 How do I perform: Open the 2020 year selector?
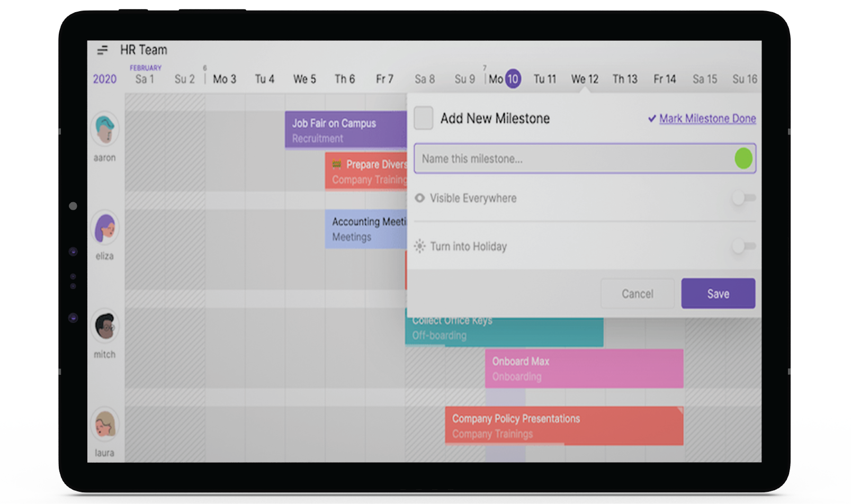click(105, 79)
